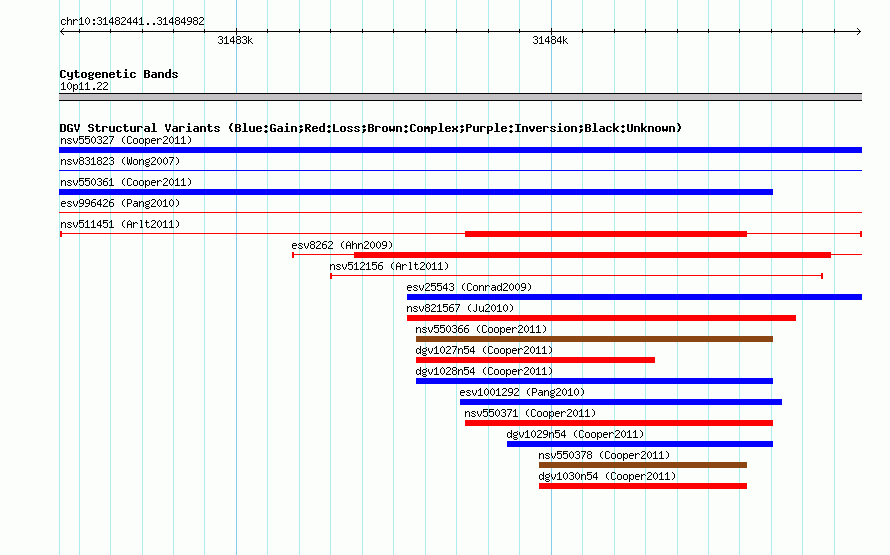Select the nsv511451 thick red loss bar
The width and height of the screenshot is (890, 555).
click(606, 234)
